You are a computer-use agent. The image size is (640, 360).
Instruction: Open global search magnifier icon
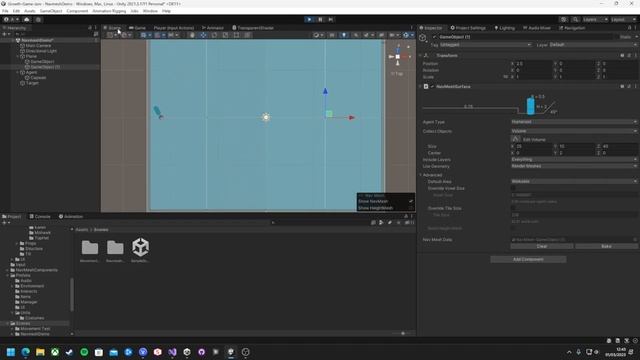575,19
